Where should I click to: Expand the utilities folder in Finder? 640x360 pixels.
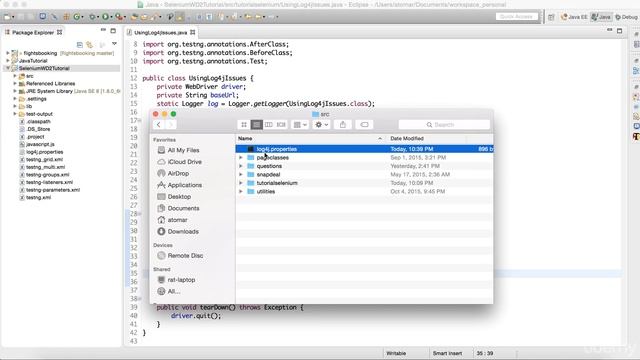(241, 191)
